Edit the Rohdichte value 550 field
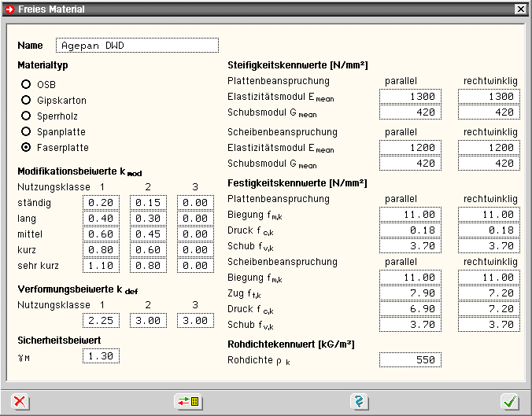 coord(410,359)
